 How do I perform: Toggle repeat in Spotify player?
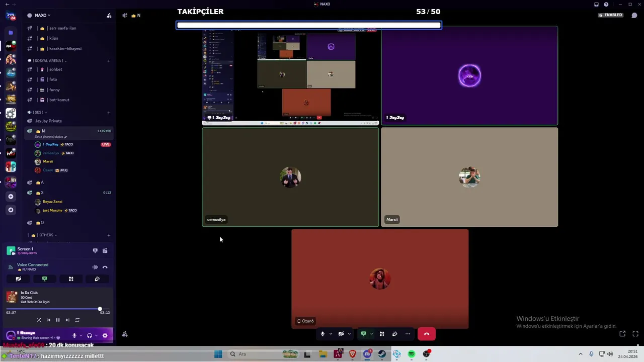pos(77,320)
